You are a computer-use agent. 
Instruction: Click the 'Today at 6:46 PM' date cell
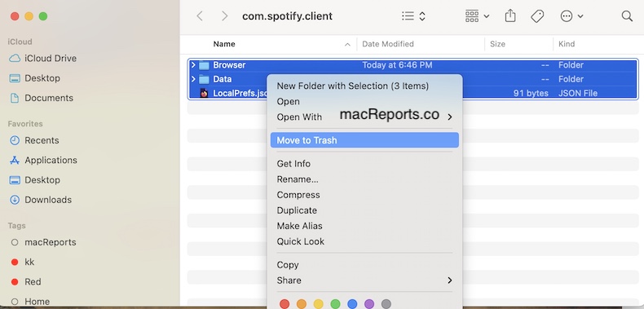[x=397, y=65]
